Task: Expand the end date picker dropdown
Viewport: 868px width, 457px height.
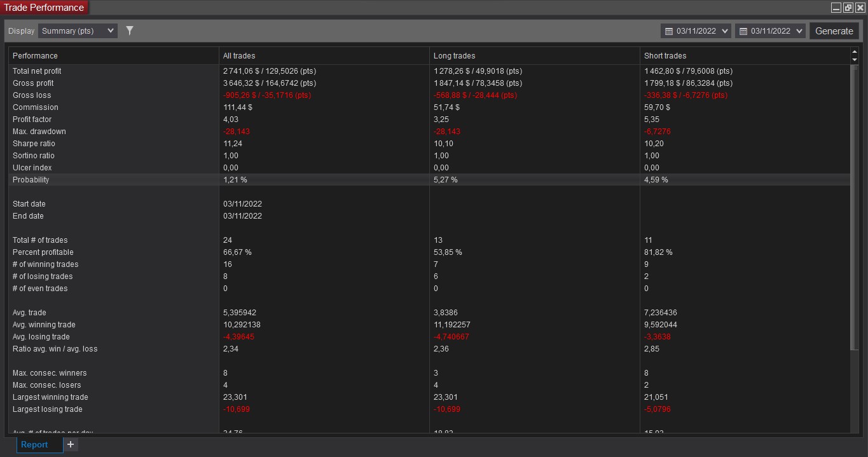Action: [x=799, y=31]
